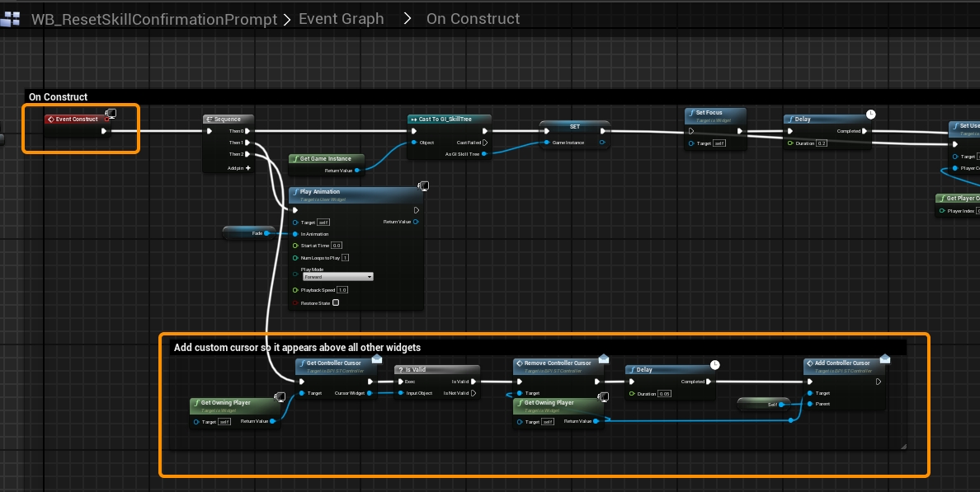The image size is (980, 492).
Task: Click the envelope icon on Remove Controller Cursor
Action: pos(603,358)
